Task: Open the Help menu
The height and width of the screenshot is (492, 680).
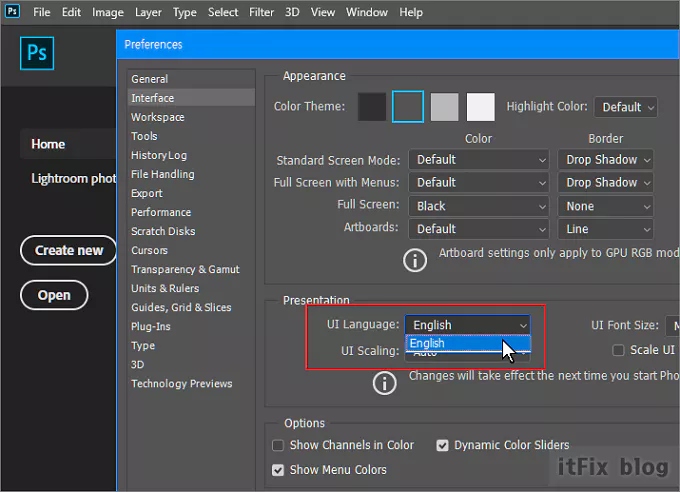Action: pos(411,12)
